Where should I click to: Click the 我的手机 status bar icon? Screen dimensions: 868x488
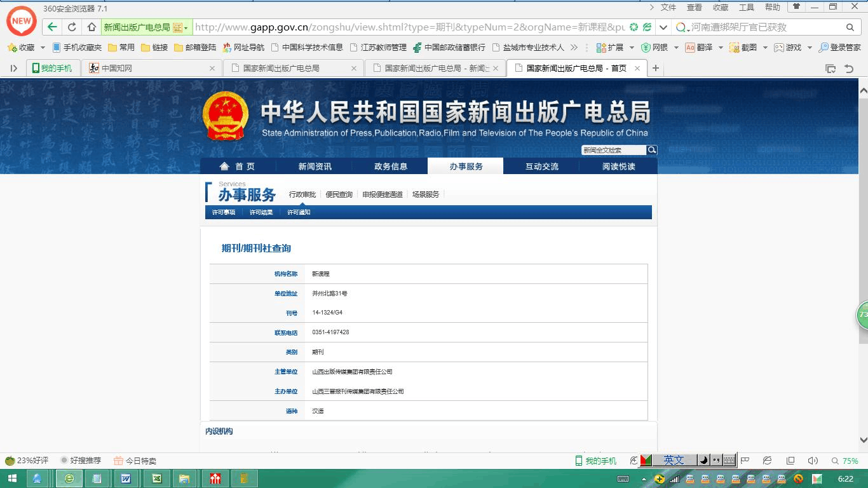click(x=595, y=461)
